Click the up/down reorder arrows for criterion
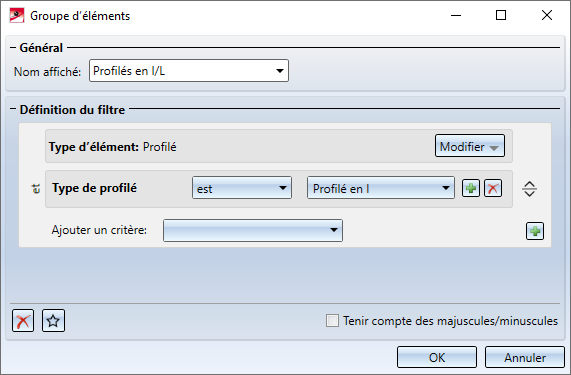 point(529,189)
